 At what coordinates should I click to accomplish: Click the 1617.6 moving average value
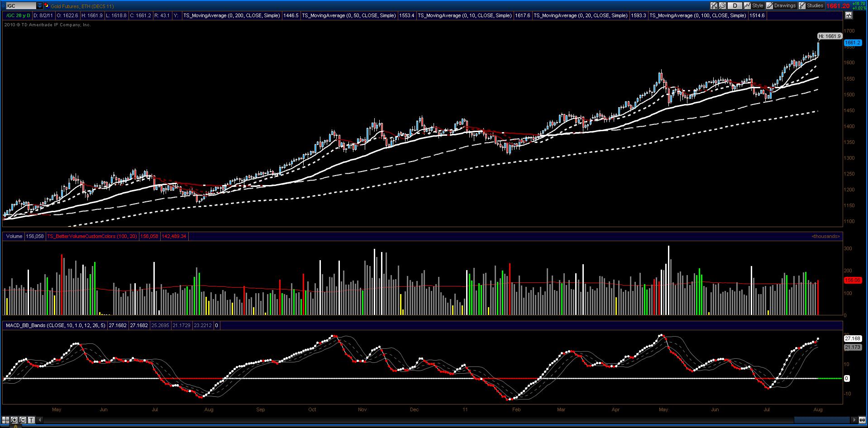522,15
